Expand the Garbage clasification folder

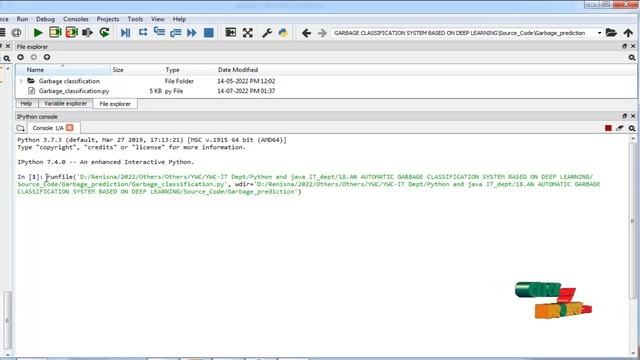(x=21, y=81)
